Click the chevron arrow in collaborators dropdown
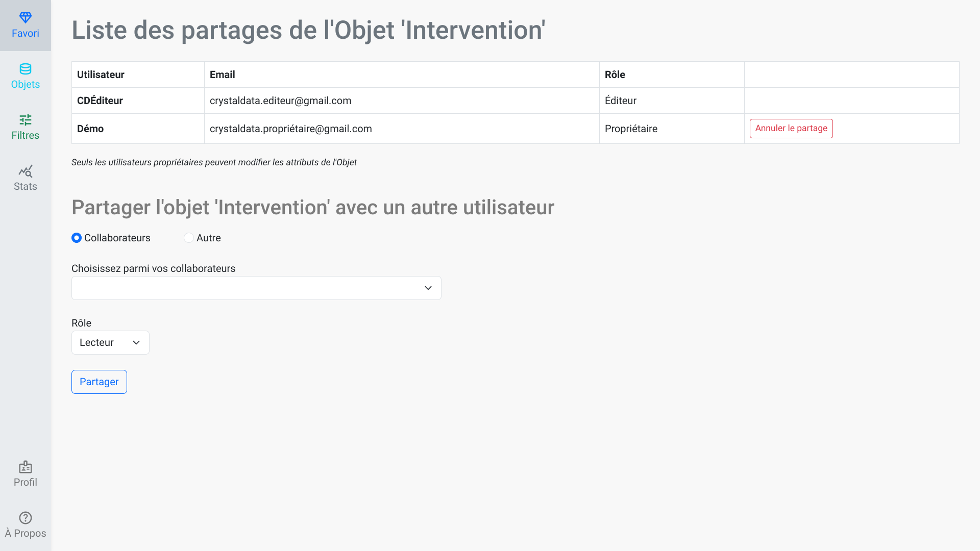Viewport: 980px width, 551px height. pyautogui.click(x=428, y=288)
